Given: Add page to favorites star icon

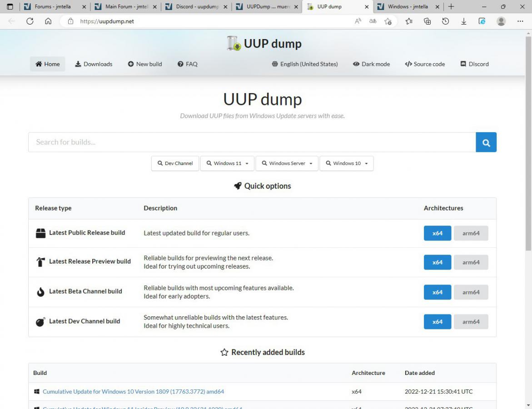Looking at the screenshot, I should point(388,21).
